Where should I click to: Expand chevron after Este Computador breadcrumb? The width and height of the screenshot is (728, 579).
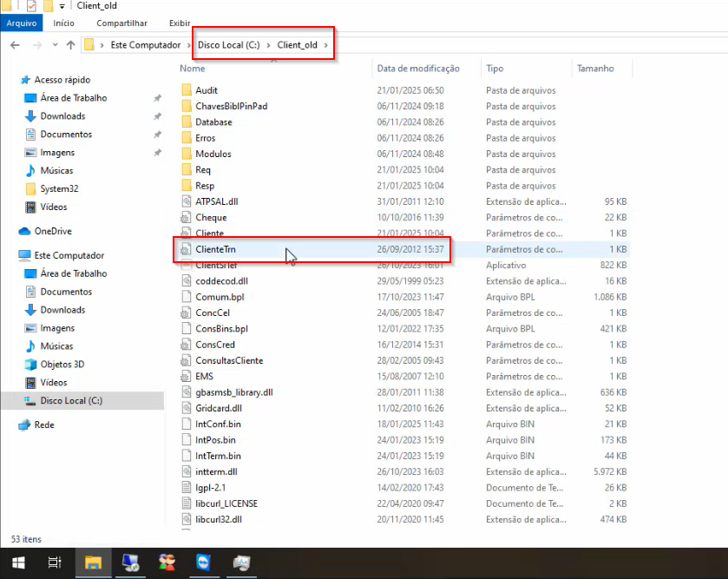coord(189,45)
